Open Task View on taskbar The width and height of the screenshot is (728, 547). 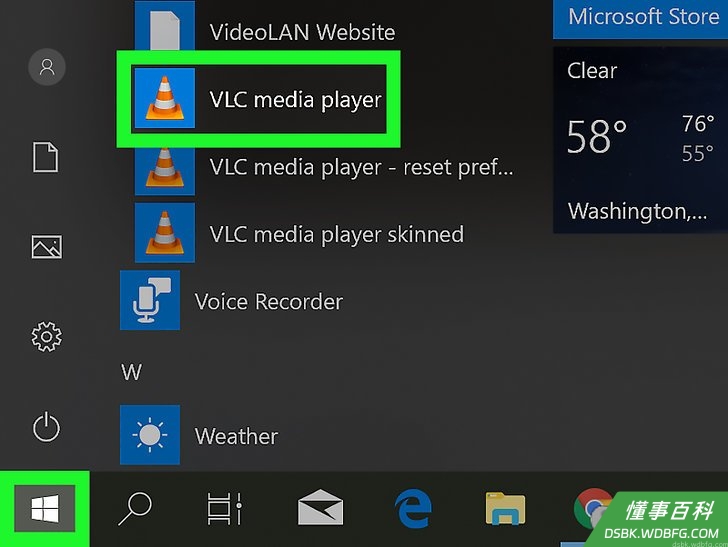(x=224, y=508)
